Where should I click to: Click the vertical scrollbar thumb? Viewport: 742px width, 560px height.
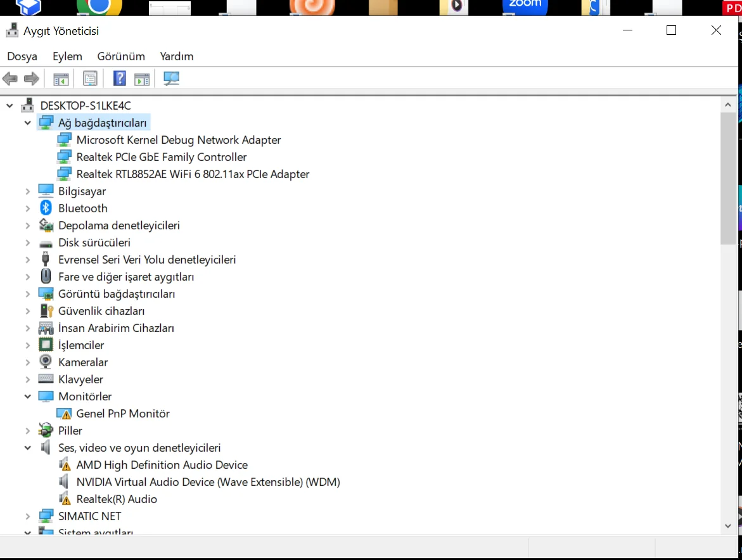pyautogui.click(x=728, y=178)
